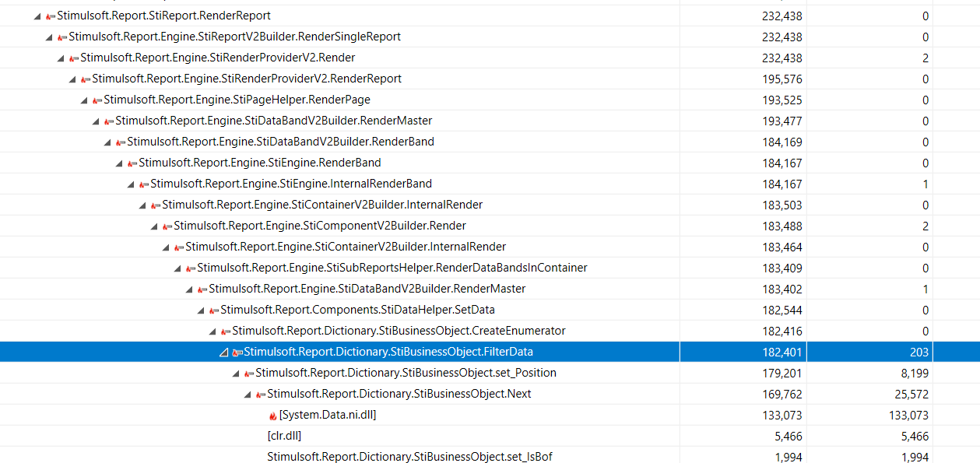980x463 pixels.
Task: Click the 182,401 value of FilterData
Action: [x=782, y=353]
